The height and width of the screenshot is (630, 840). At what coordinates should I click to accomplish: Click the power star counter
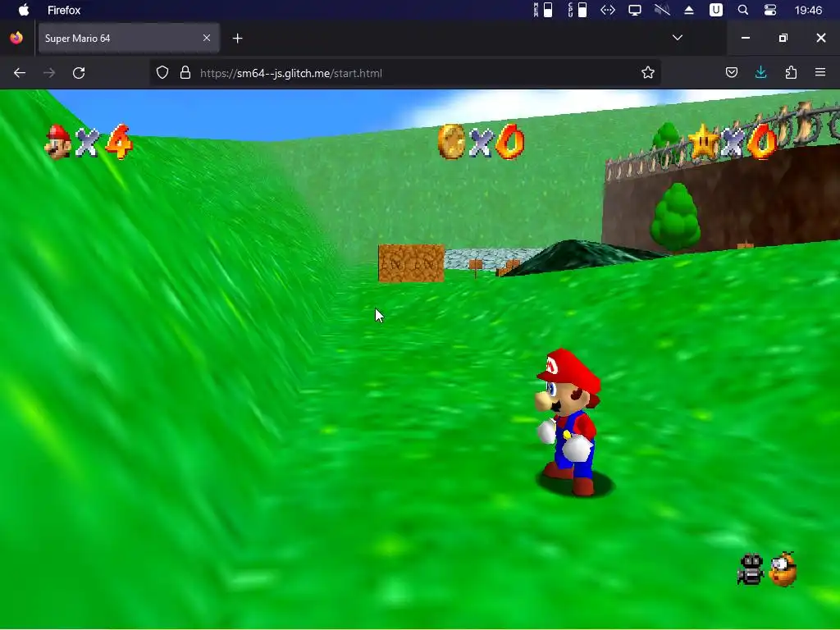(x=732, y=142)
